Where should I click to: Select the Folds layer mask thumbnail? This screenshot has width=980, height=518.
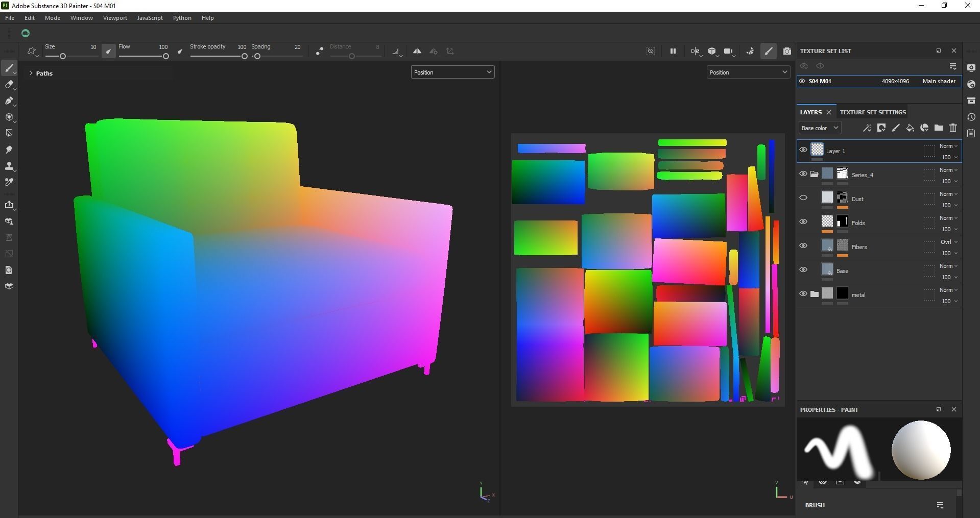(843, 222)
